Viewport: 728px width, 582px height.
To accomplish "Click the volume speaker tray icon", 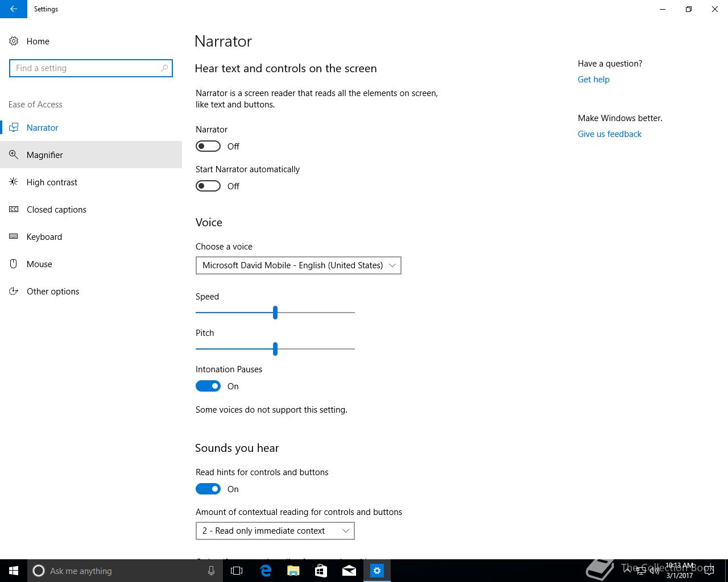I will click(x=655, y=571).
